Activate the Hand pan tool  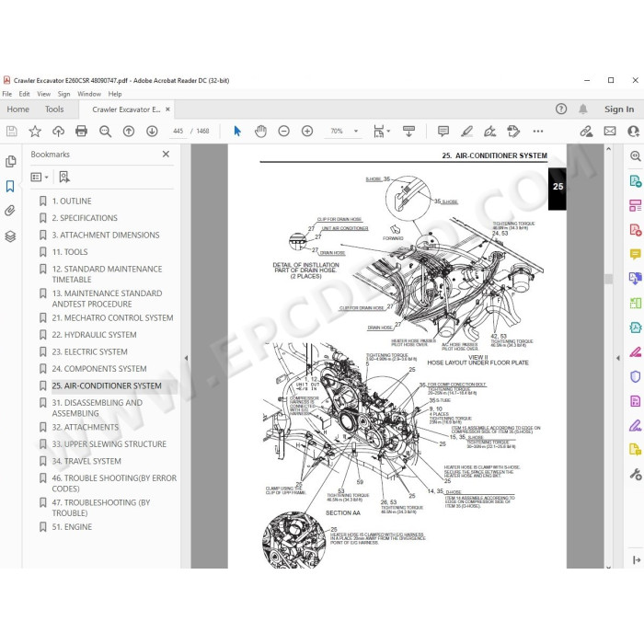pyautogui.click(x=260, y=131)
